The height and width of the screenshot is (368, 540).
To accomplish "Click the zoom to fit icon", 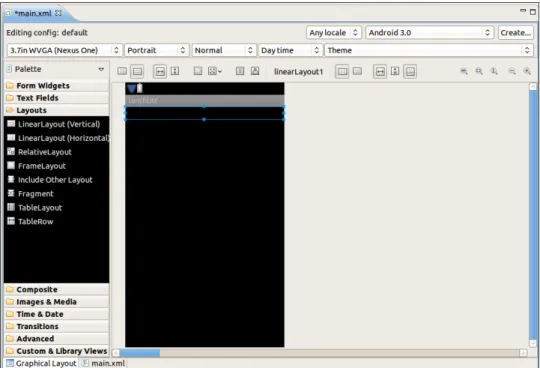I will tap(479, 71).
